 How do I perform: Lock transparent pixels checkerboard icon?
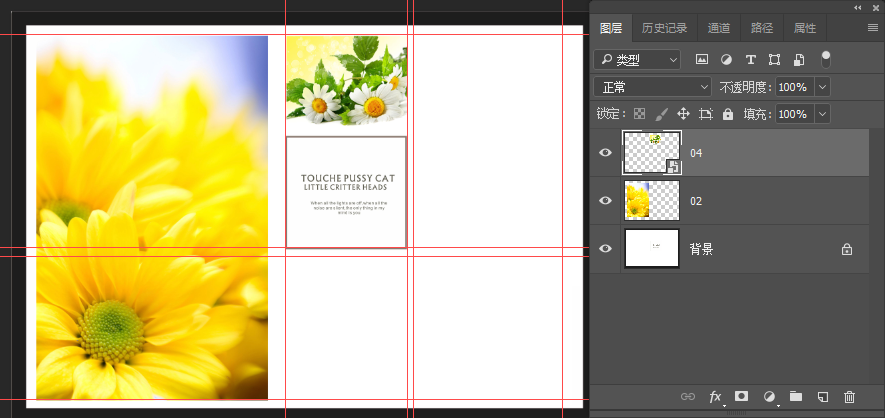click(x=639, y=114)
